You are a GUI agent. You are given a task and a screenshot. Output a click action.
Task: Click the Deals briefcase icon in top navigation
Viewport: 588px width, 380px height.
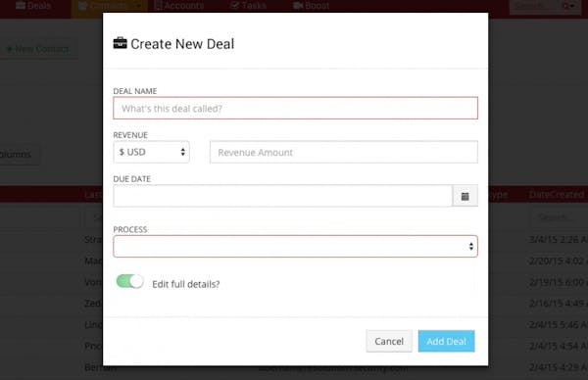coord(21,5)
